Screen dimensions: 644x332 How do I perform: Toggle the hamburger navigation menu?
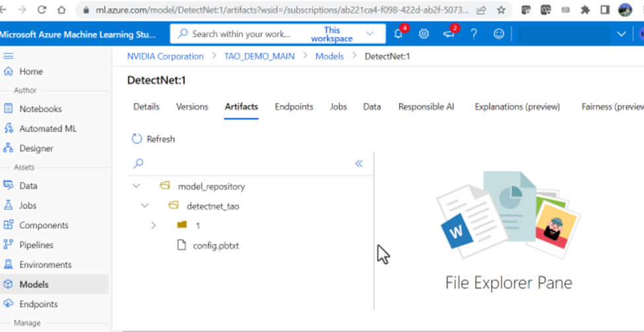[8, 56]
